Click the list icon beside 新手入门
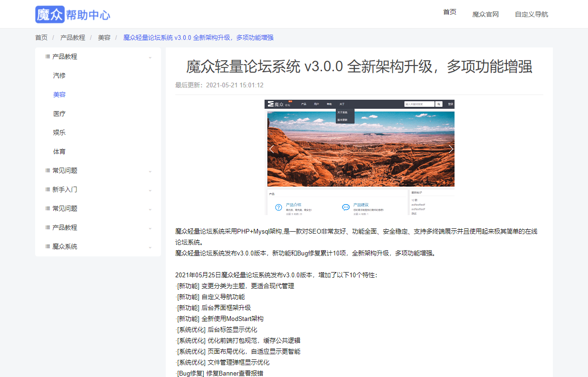The image size is (588, 377). [x=47, y=189]
